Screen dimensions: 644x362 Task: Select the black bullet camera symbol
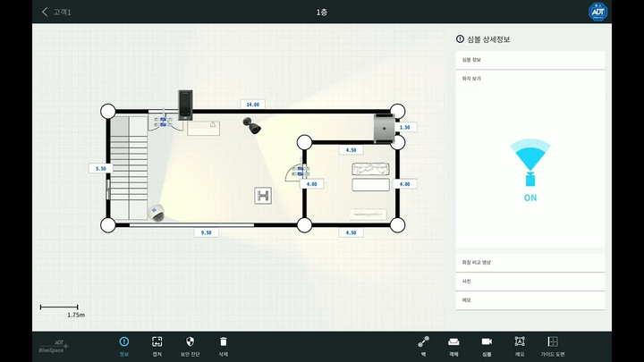pyautogui.click(x=253, y=126)
